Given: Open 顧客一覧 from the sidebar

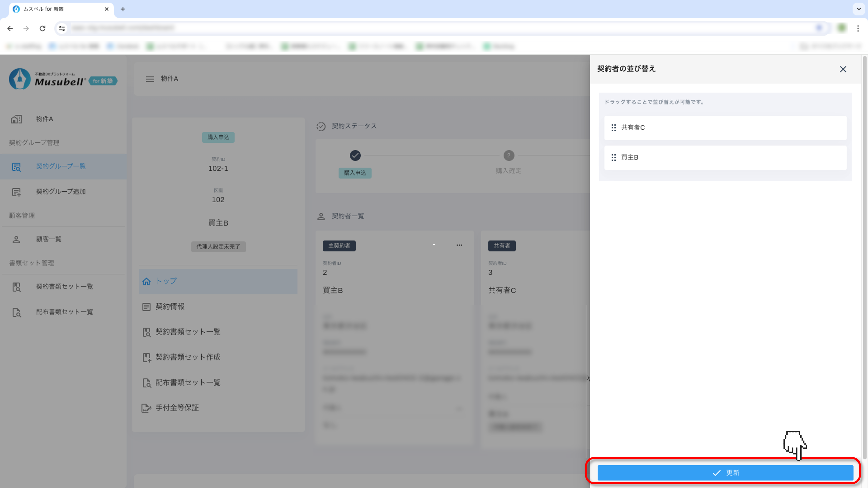Looking at the screenshot, I should (49, 239).
